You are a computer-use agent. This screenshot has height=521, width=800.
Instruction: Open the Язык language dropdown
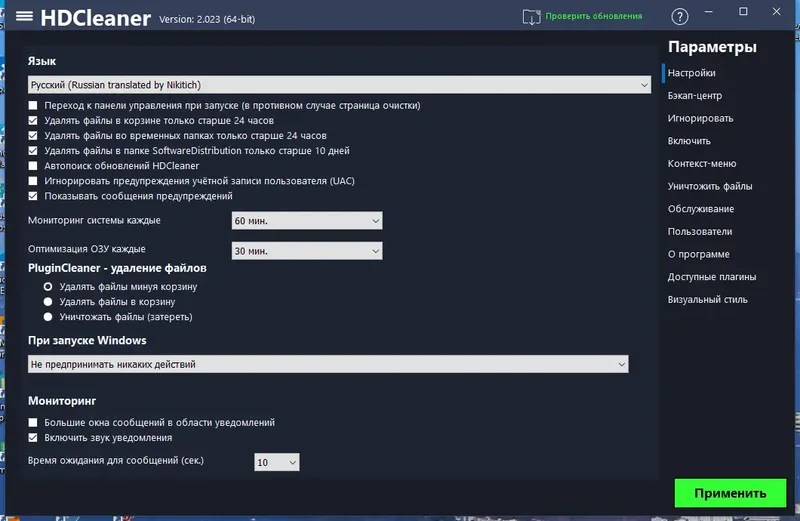click(339, 85)
